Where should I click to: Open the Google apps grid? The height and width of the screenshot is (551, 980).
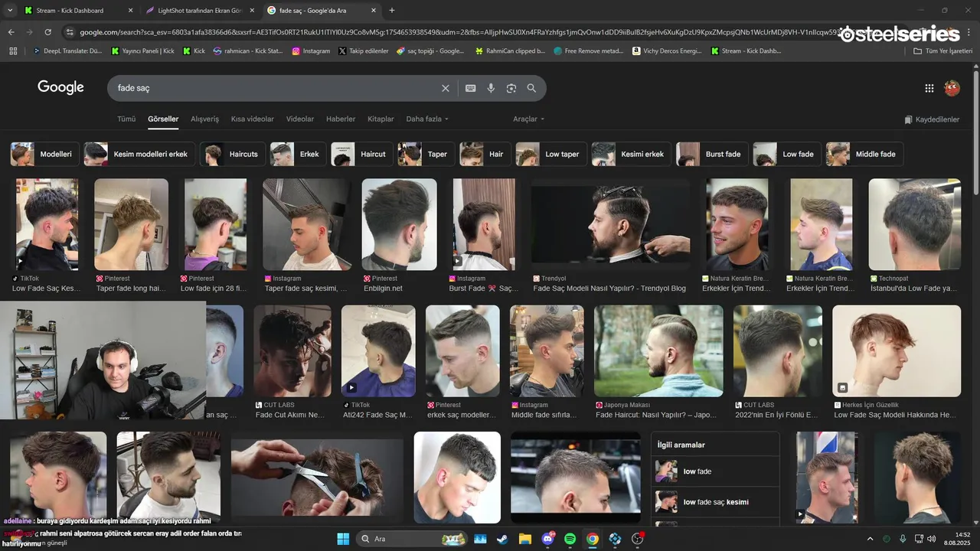pyautogui.click(x=929, y=88)
